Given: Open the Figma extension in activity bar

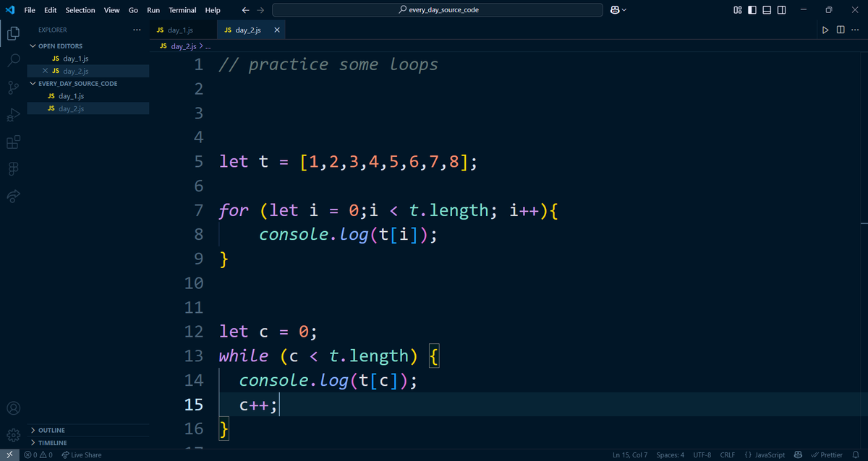Looking at the screenshot, I should (13, 169).
